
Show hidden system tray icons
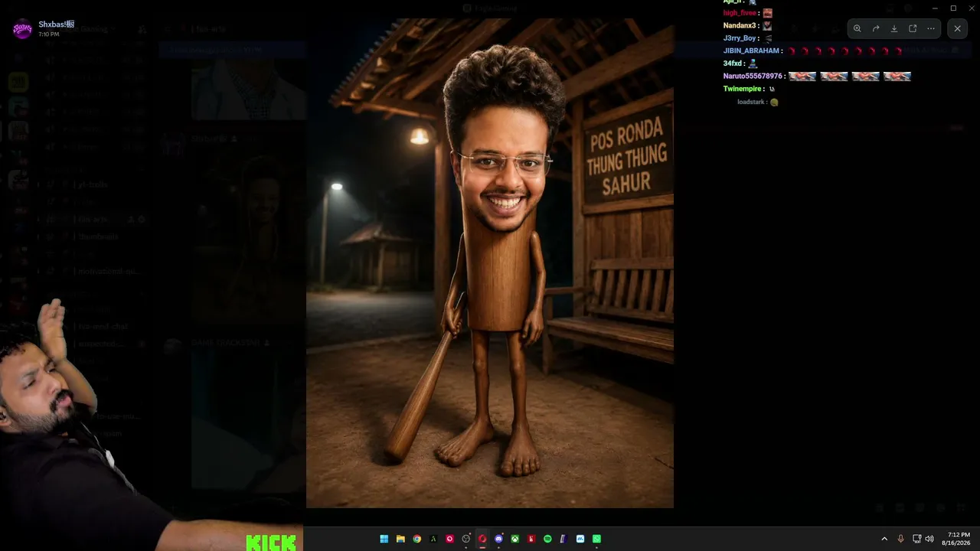[884, 539]
